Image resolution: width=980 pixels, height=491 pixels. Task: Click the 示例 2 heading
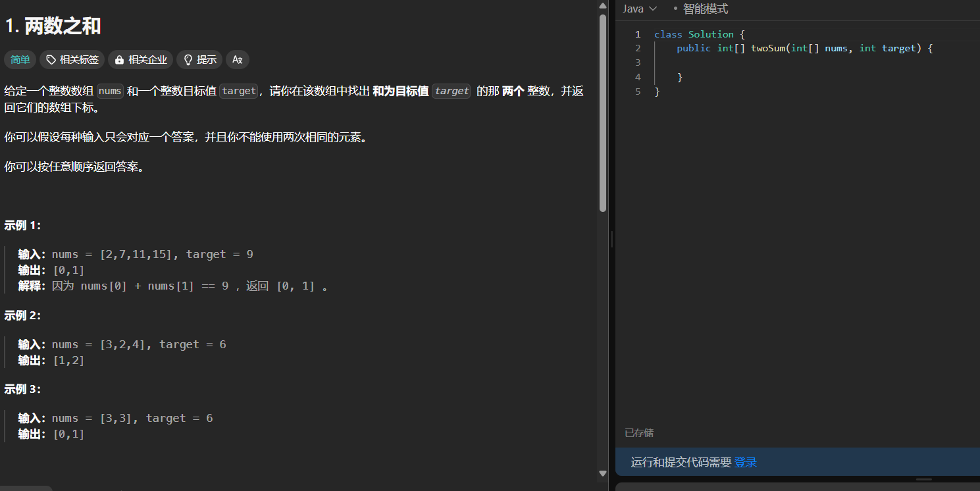[23, 315]
